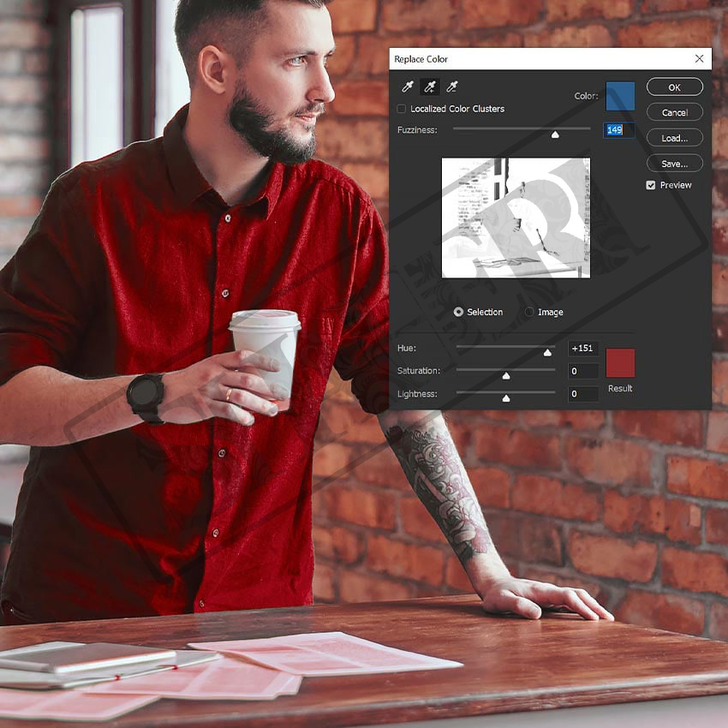Choose the Selection radio option
Viewport: 728px width, 728px height.
(x=459, y=313)
